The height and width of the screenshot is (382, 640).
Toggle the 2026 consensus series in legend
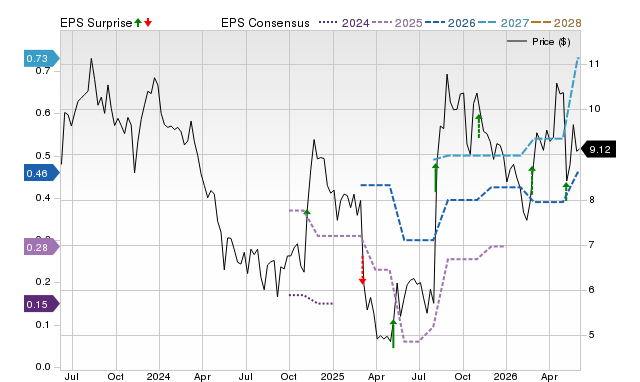pyautogui.click(x=450, y=23)
